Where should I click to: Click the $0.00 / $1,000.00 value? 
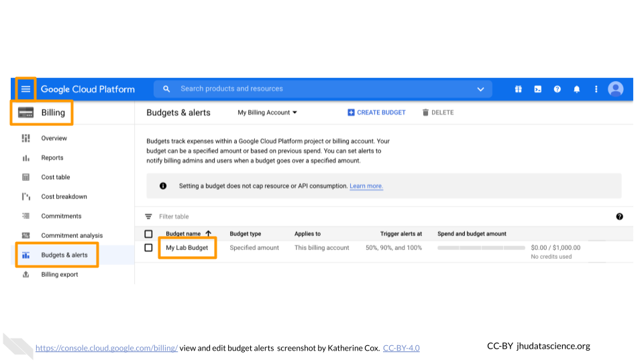[555, 248]
